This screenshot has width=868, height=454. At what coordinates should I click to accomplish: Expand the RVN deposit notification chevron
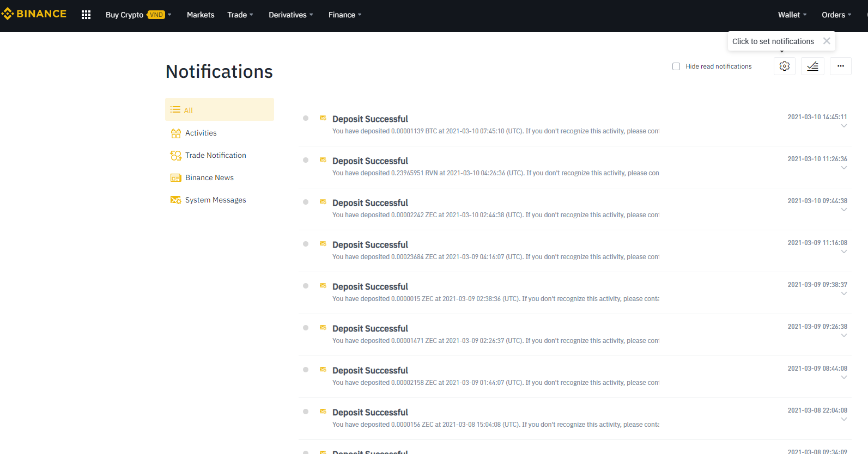(x=843, y=168)
